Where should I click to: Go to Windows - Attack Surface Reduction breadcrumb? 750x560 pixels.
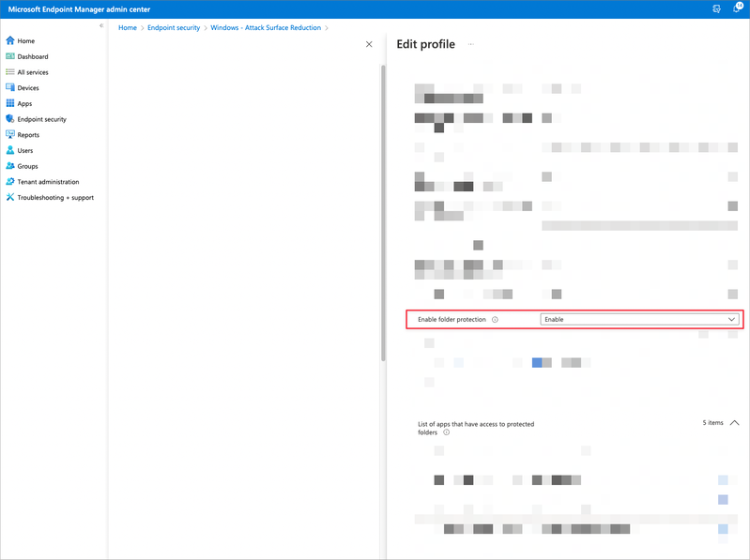point(266,28)
